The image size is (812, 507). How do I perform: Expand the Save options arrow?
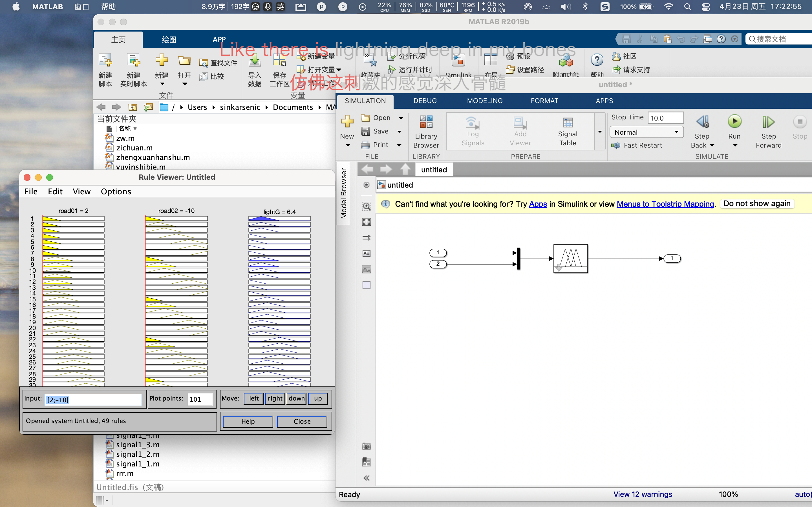[x=399, y=132]
